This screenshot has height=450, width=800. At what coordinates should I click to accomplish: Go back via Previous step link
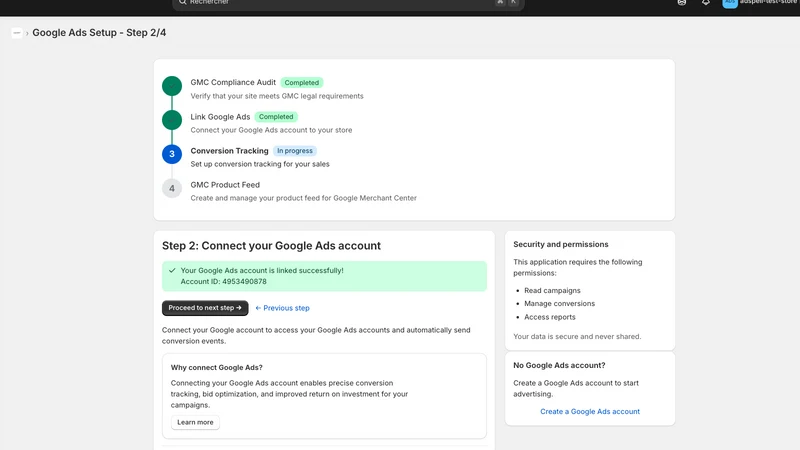tap(283, 308)
